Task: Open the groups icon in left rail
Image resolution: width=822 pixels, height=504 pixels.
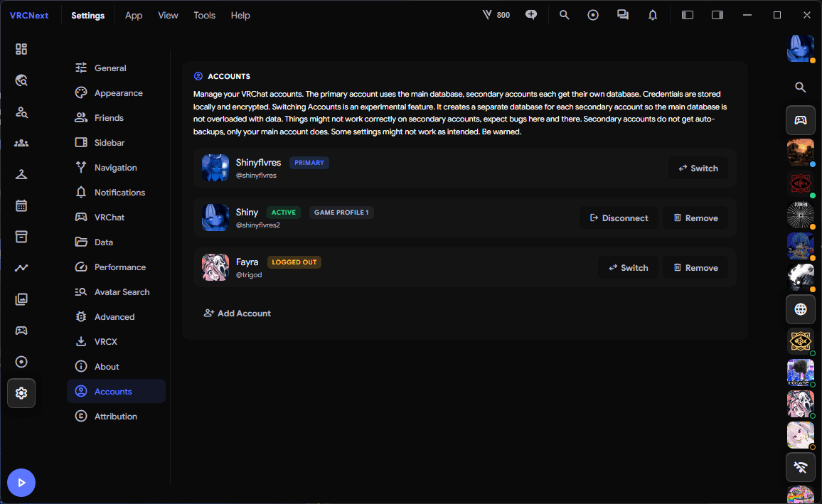Action: coord(21,143)
